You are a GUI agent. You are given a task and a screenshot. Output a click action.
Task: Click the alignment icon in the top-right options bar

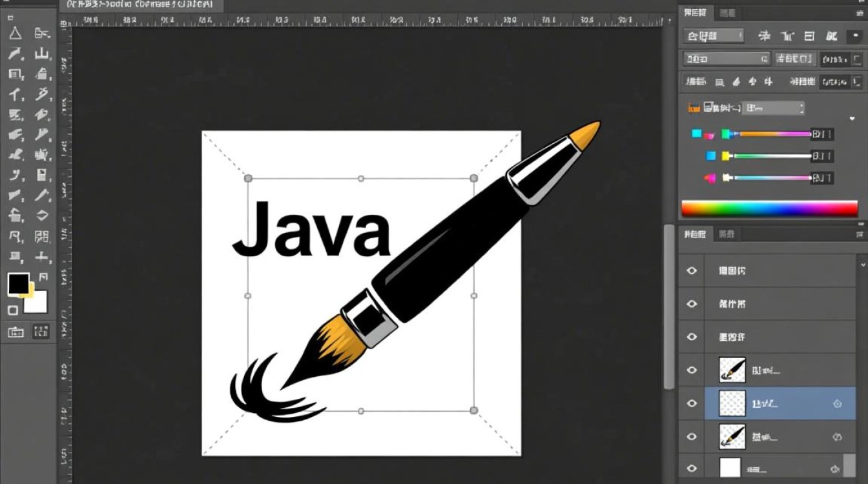[x=808, y=36]
